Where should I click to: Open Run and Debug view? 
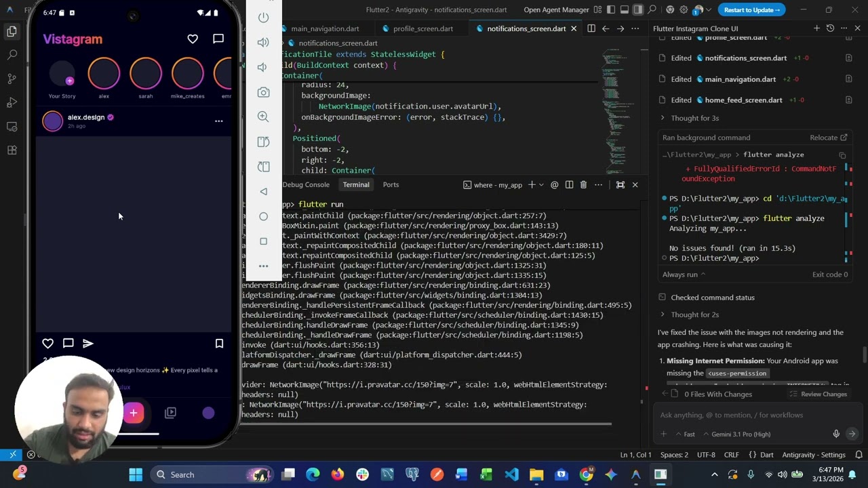(x=12, y=102)
